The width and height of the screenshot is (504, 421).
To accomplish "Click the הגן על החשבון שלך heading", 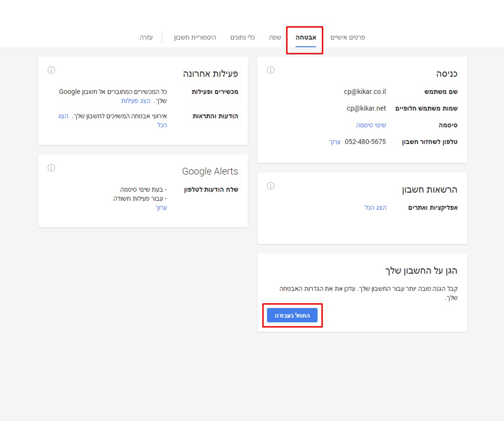I will click(x=421, y=271).
